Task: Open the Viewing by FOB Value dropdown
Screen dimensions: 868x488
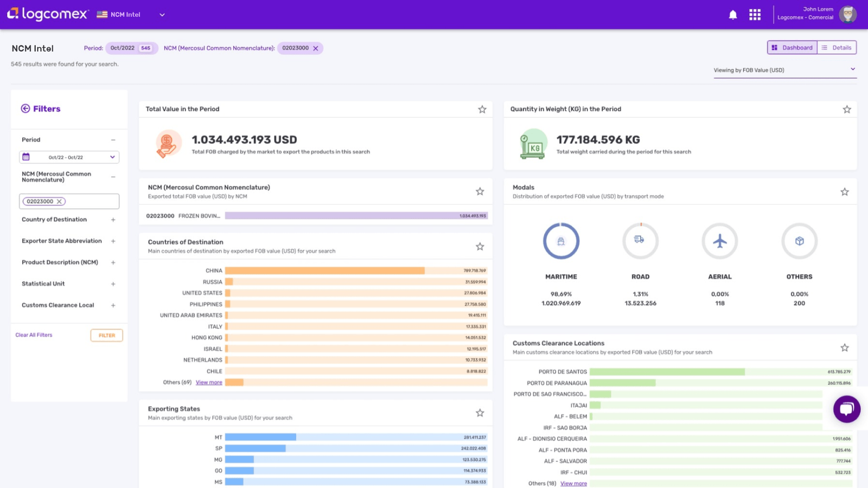Action: [x=784, y=70]
